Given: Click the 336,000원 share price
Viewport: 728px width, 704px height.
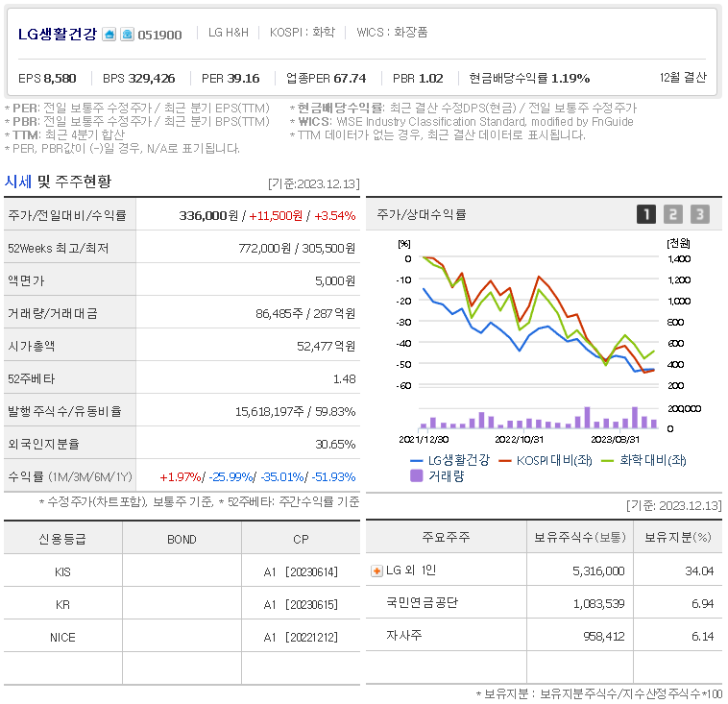Looking at the screenshot, I should coord(208,215).
